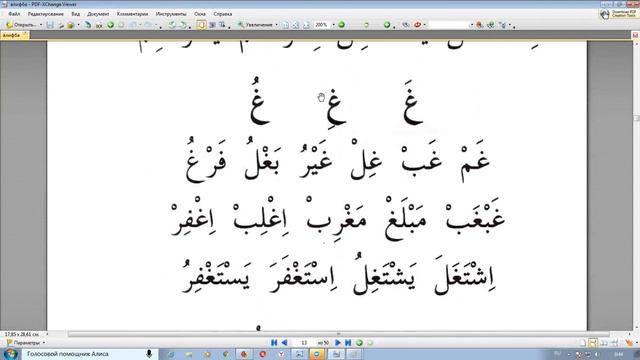640x360 pixels.
Task: Click the red stamp tool icon
Action: 418,25
